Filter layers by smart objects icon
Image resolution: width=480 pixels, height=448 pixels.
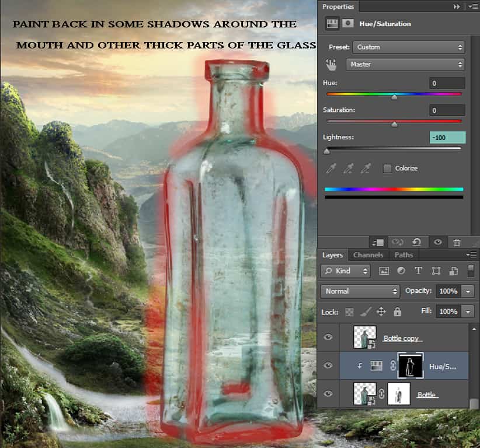[453, 271]
